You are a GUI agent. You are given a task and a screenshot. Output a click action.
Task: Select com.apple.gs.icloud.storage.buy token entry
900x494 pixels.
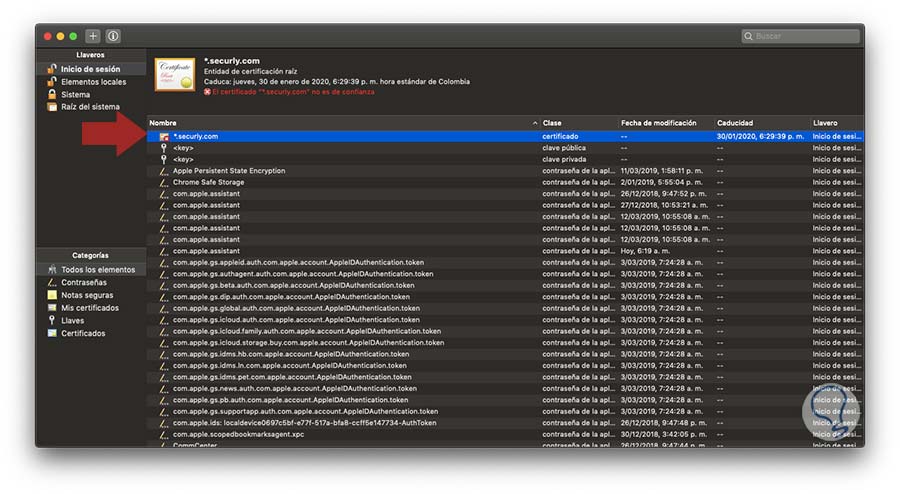click(x=505, y=343)
